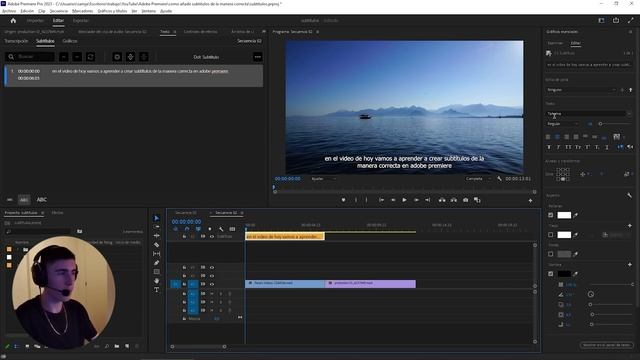The height and width of the screenshot is (360, 640).
Task: Toggle V1 track output eye
Action: click(212, 284)
